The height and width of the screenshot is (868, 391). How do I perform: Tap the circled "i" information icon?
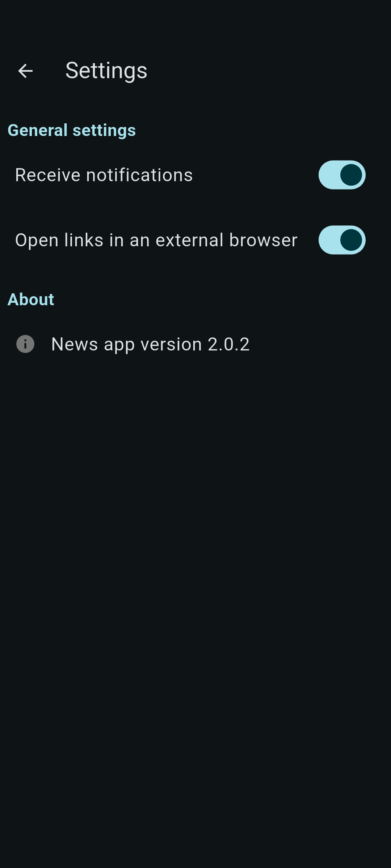[x=25, y=344]
